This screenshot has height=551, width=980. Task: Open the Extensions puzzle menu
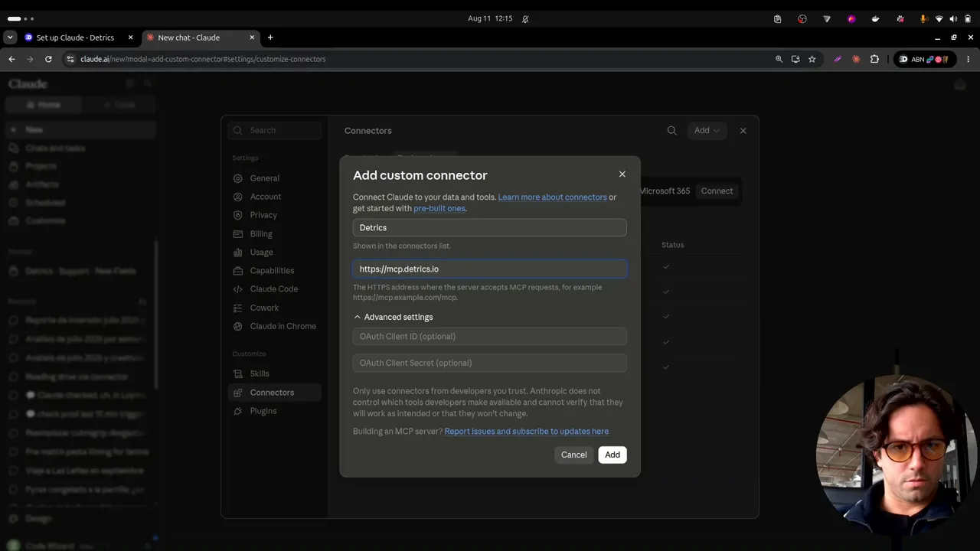click(x=874, y=59)
